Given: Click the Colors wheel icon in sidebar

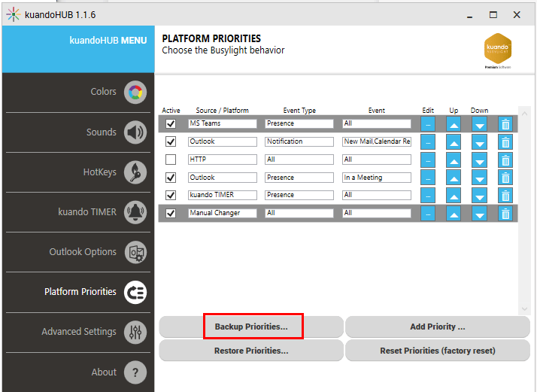Looking at the screenshot, I should [x=135, y=92].
